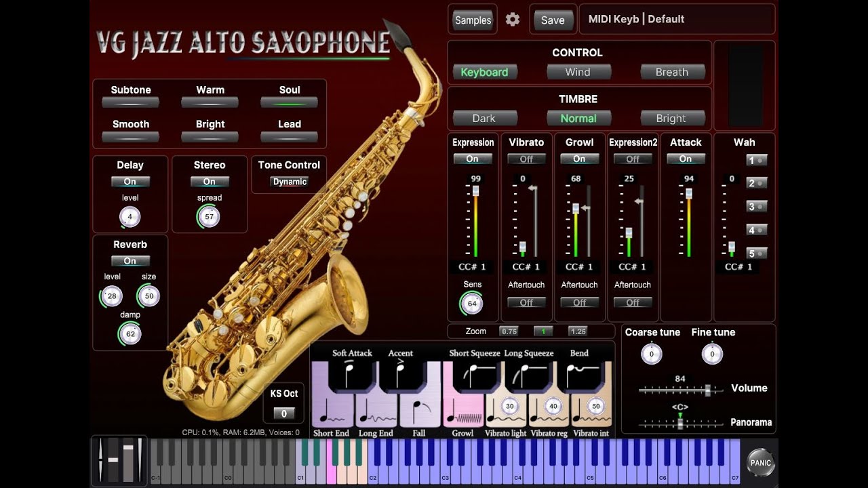
Task: Set Zoom to 1.25
Action: point(578,331)
